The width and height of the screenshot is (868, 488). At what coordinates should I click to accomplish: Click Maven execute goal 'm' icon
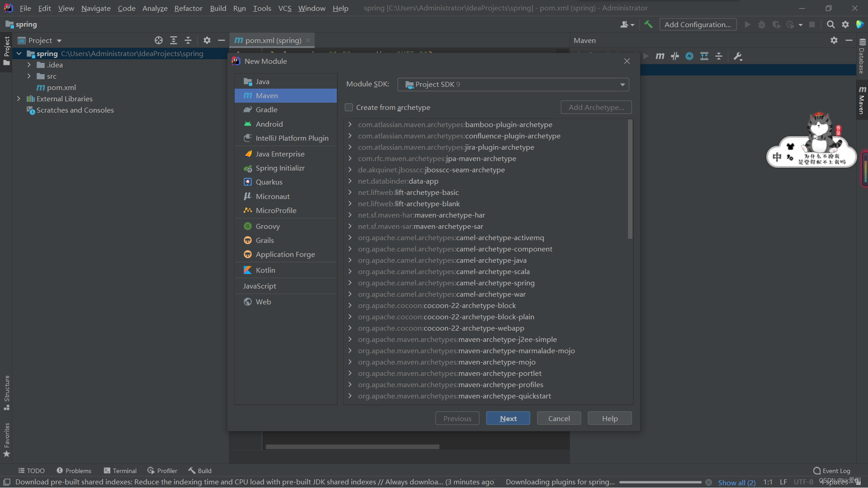point(660,56)
